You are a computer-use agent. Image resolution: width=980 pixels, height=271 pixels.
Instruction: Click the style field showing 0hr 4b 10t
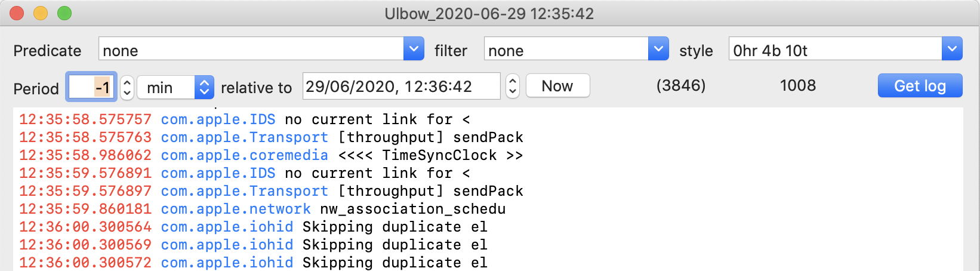tap(834, 50)
